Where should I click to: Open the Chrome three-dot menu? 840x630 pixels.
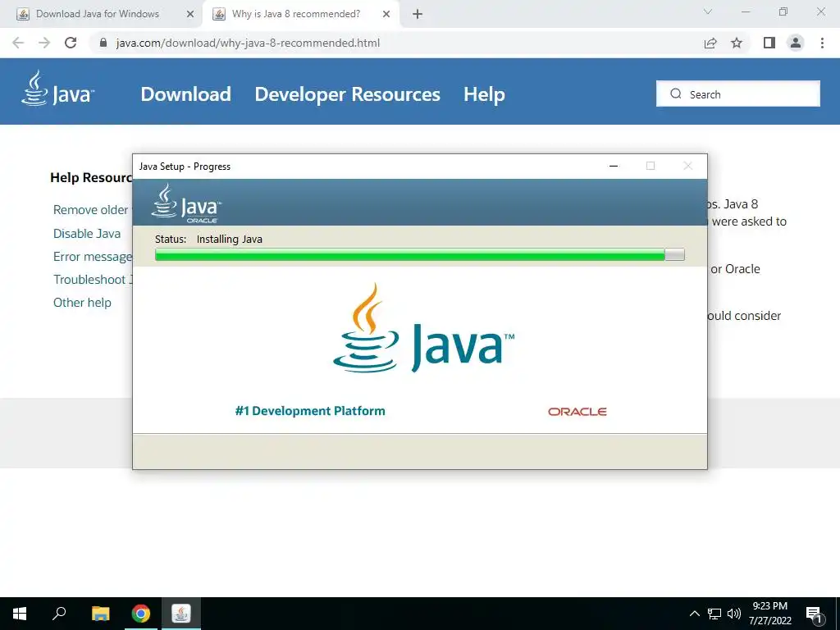tap(822, 43)
